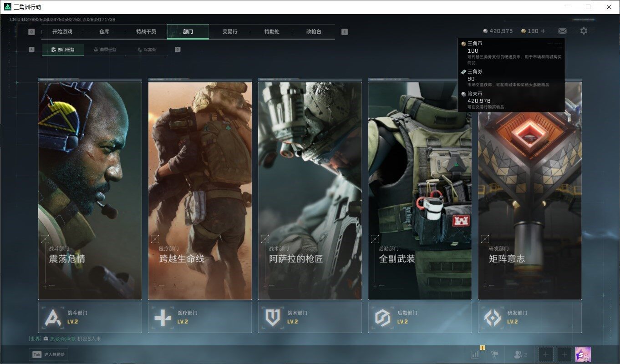Viewport: 620px width, 364px height.
Task: Click the 三角洲行动 app logo in title bar
Action: click(7, 7)
